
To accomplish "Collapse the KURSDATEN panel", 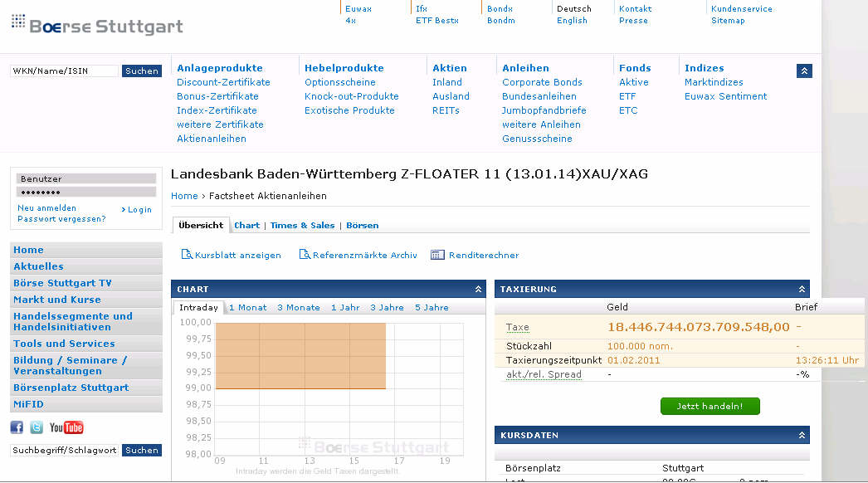I will click(802, 436).
